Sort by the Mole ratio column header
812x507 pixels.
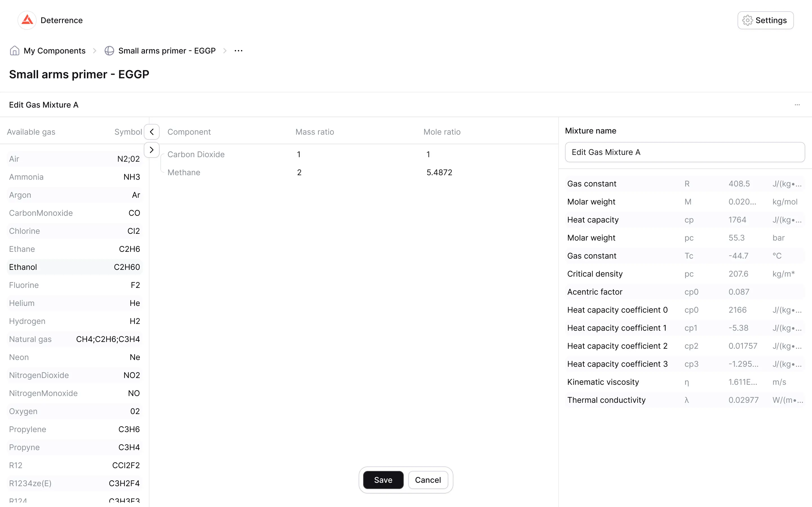(x=442, y=132)
